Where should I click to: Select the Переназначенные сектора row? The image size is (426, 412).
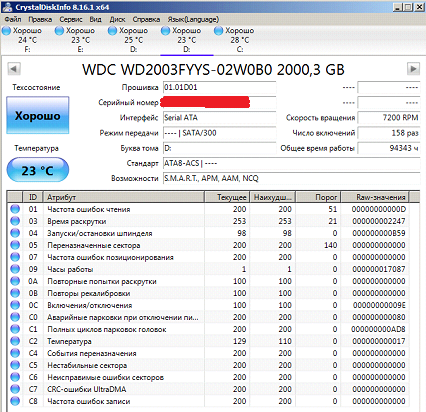tap(208, 245)
